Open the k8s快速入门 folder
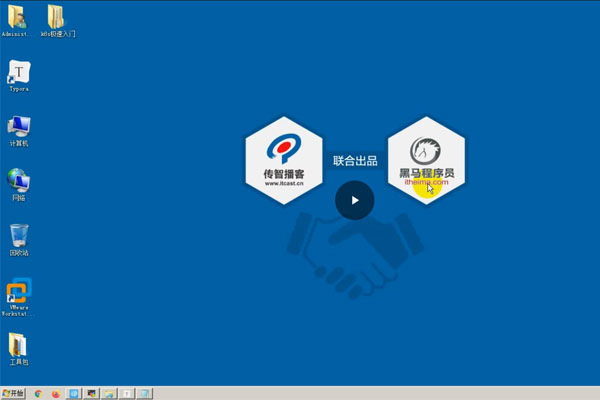 coord(56,17)
